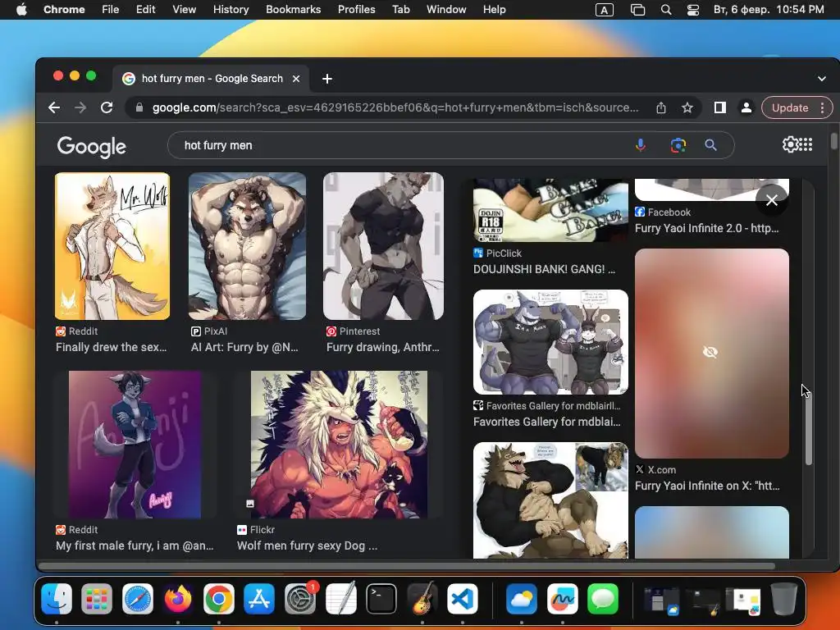Bookmark this page with the star icon
The width and height of the screenshot is (840, 630).
687,107
